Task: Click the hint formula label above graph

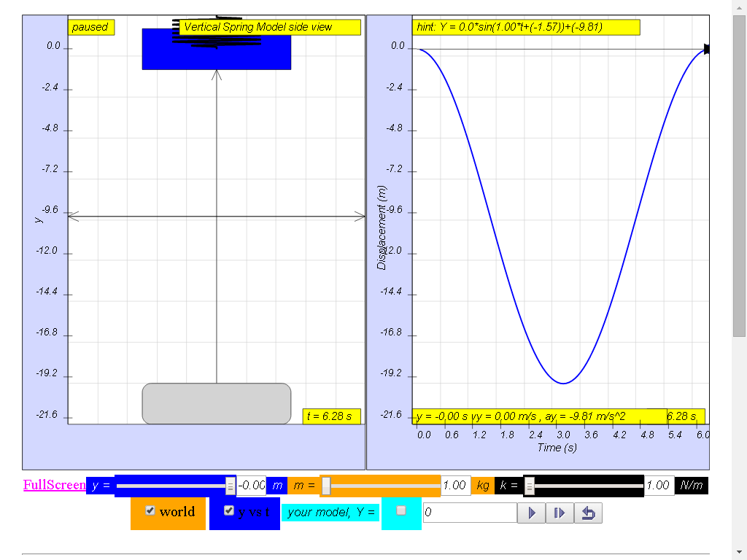Action: (526, 27)
